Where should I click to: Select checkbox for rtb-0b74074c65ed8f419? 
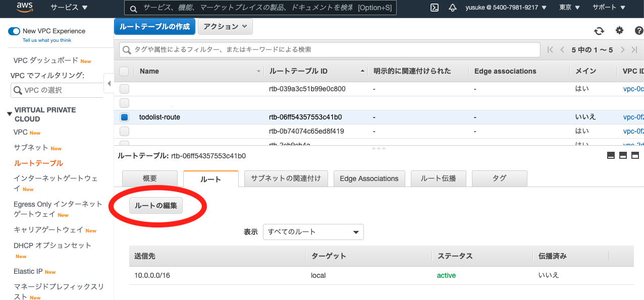pos(124,131)
